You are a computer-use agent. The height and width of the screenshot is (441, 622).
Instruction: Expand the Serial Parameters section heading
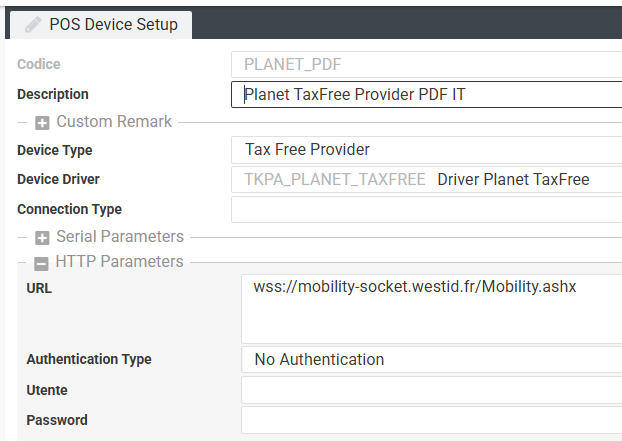pyautogui.click(x=120, y=237)
